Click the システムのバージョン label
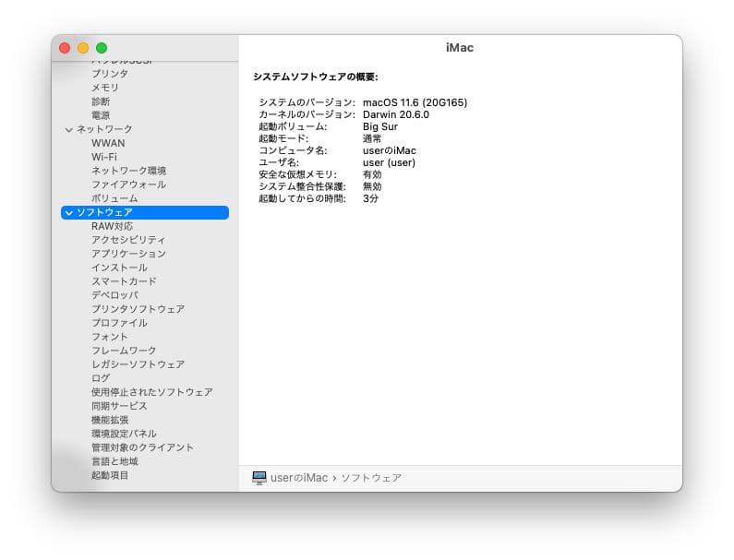734x560 pixels. point(307,102)
